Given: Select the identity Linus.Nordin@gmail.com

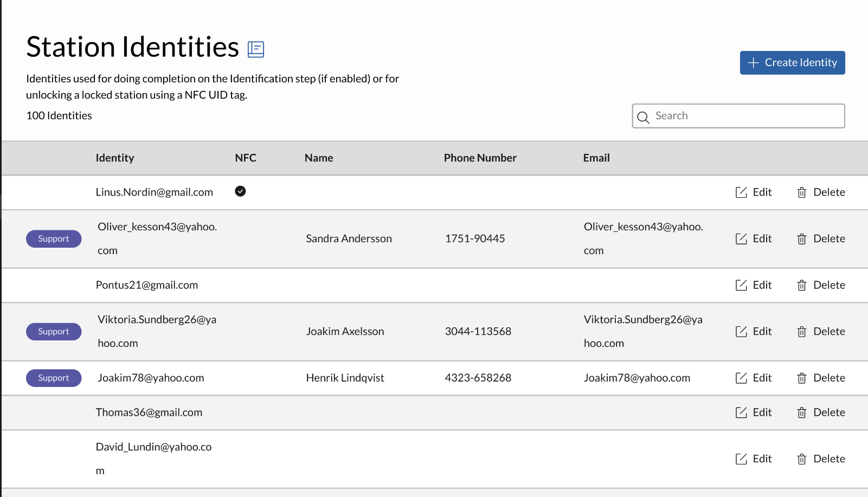Looking at the screenshot, I should pos(155,192).
